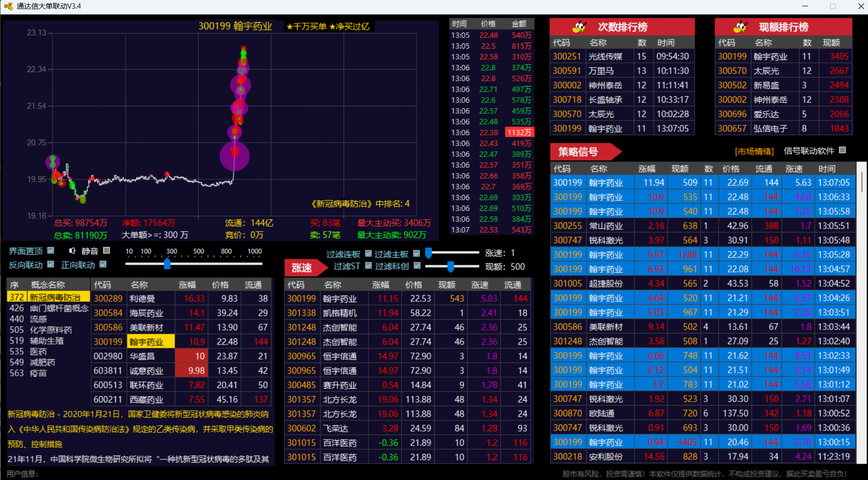
Task: Click the speaker icon next to 静音
Action: tap(72, 250)
